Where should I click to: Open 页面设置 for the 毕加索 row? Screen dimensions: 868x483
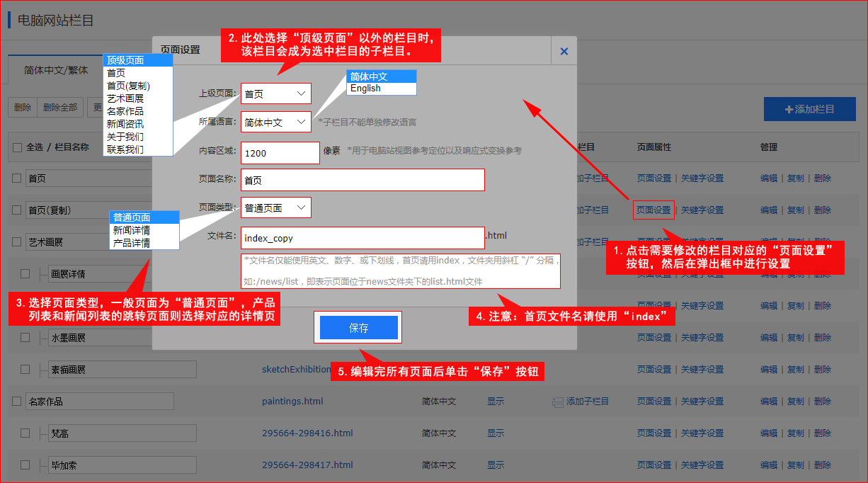click(653, 465)
